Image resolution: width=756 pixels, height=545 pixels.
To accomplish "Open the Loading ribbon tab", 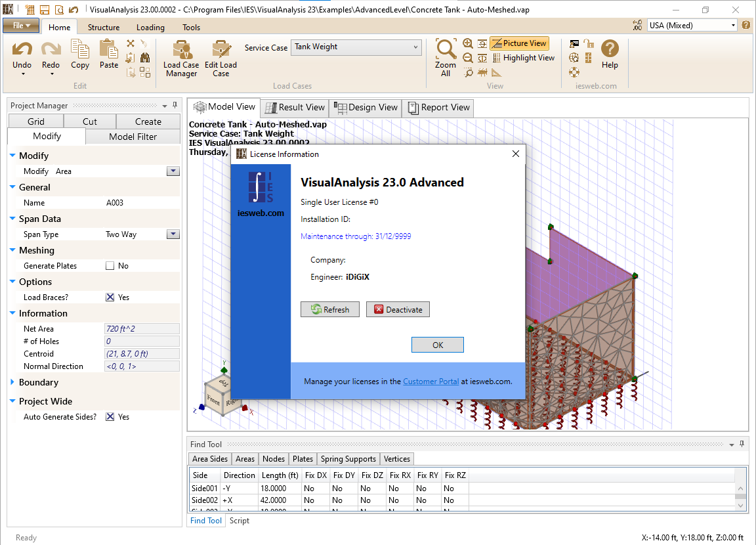I will (150, 28).
